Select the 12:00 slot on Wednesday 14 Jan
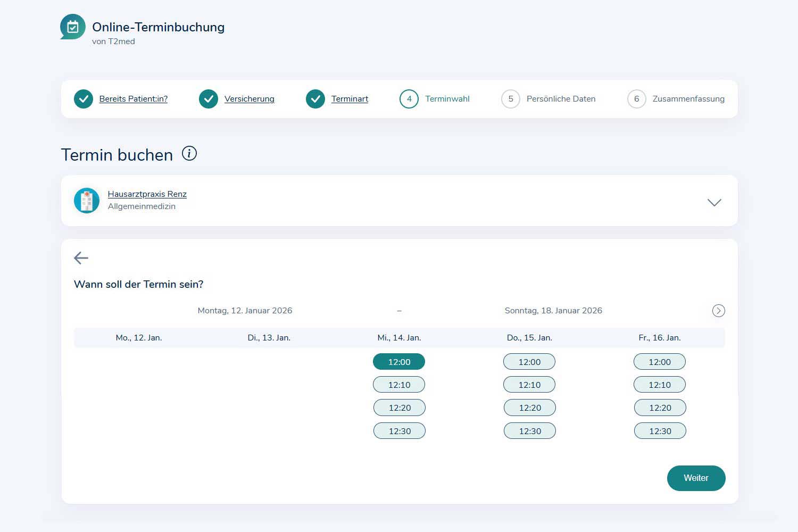The height and width of the screenshot is (532, 798). pyautogui.click(x=399, y=362)
